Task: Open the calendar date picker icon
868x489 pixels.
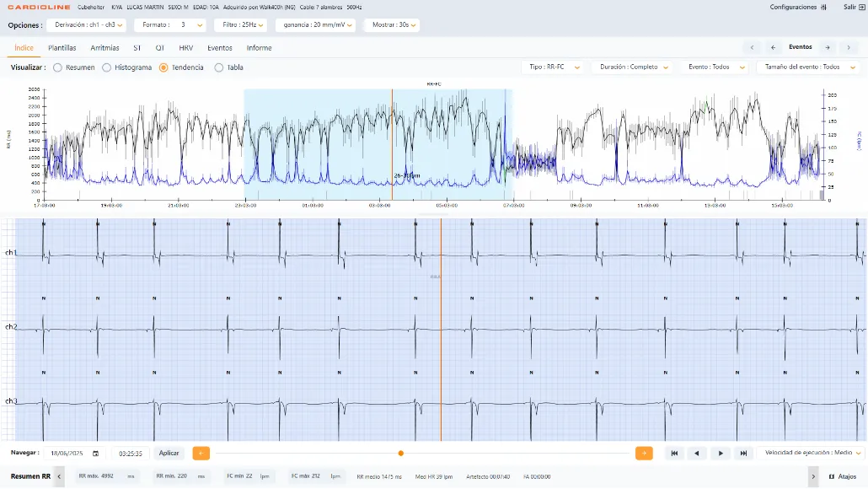Action: click(x=95, y=454)
